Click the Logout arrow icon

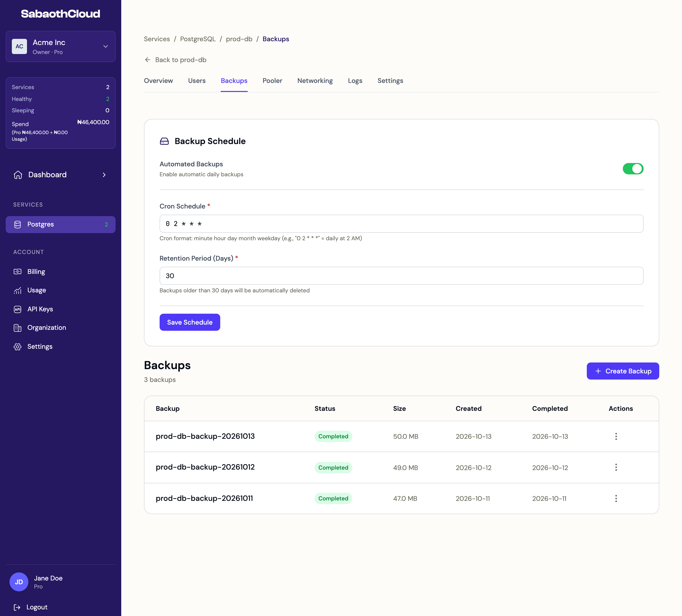pos(17,607)
